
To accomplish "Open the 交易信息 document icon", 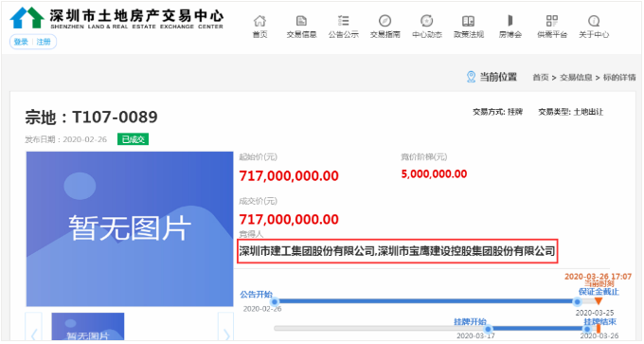I will pyautogui.click(x=301, y=21).
